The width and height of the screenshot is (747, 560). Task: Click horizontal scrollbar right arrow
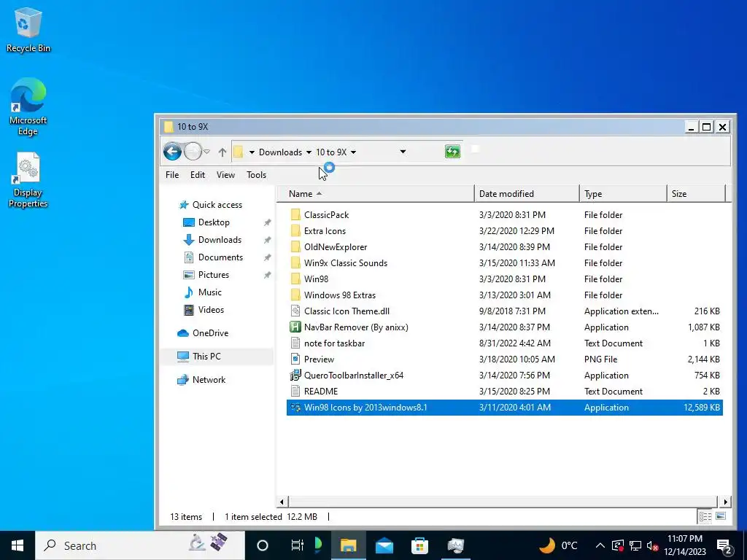click(x=725, y=502)
